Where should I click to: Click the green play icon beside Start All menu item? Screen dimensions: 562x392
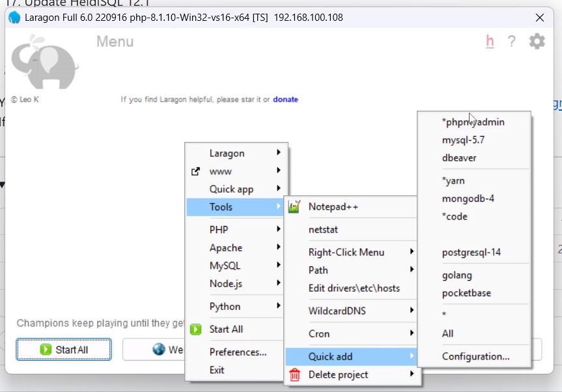click(196, 329)
